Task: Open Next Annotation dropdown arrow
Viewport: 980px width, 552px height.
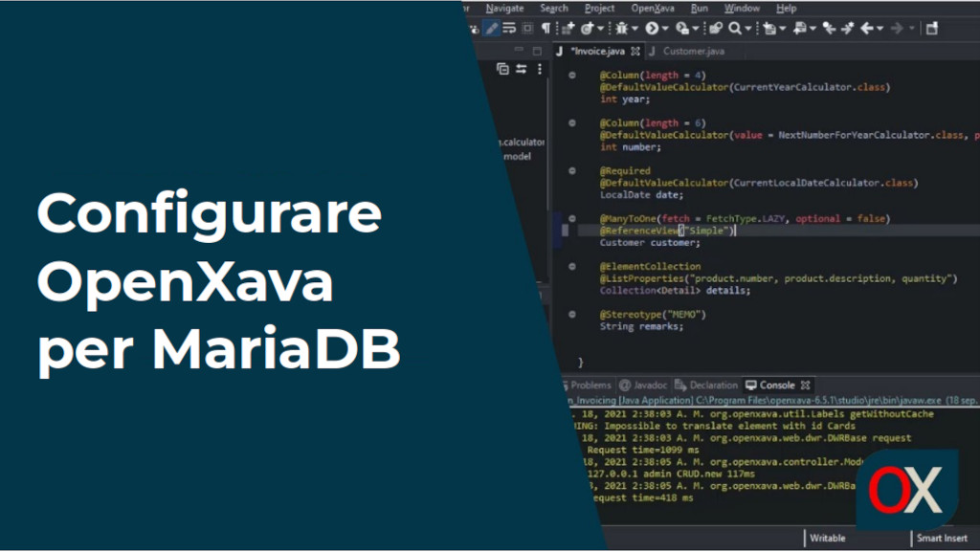Action: click(x=783, y=29)
